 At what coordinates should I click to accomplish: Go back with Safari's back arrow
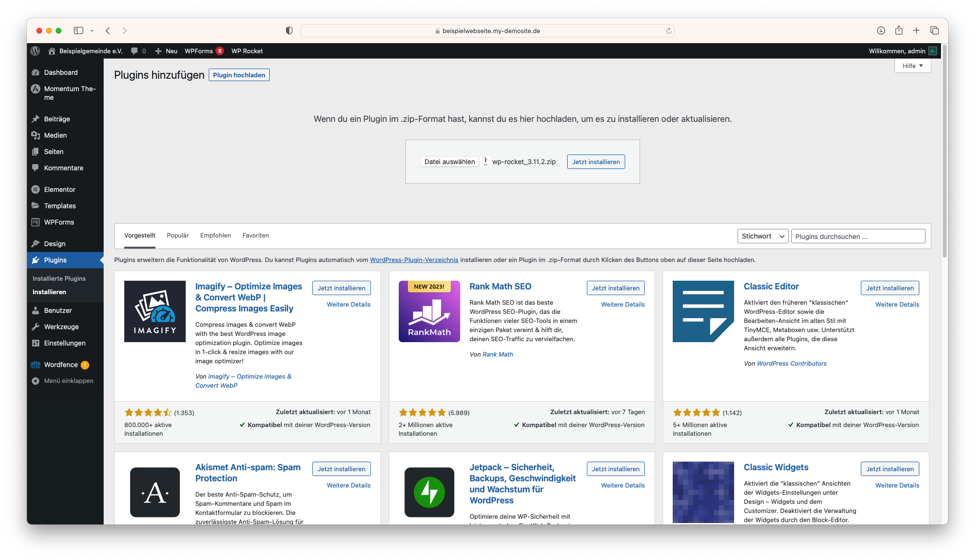click(x=108, y=31)
